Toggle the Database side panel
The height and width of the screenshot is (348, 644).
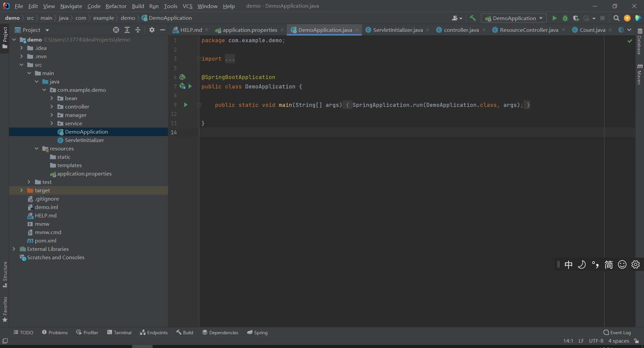point(639,42)
